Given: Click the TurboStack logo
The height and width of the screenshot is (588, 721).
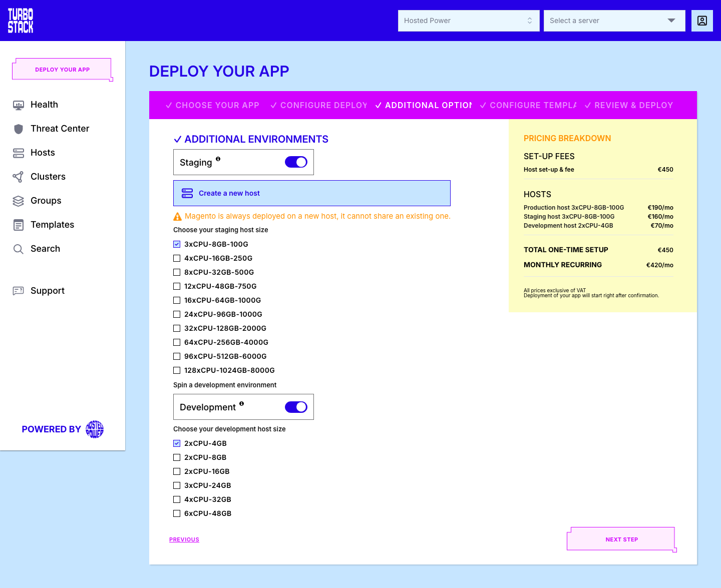Looking at the screenshot, I should (x=21, y=21).
